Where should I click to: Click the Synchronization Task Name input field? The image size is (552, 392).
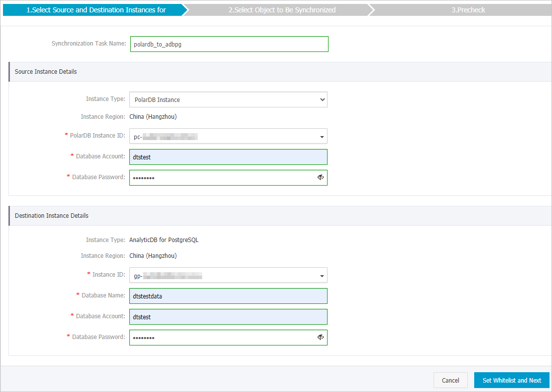pos(228,44)
